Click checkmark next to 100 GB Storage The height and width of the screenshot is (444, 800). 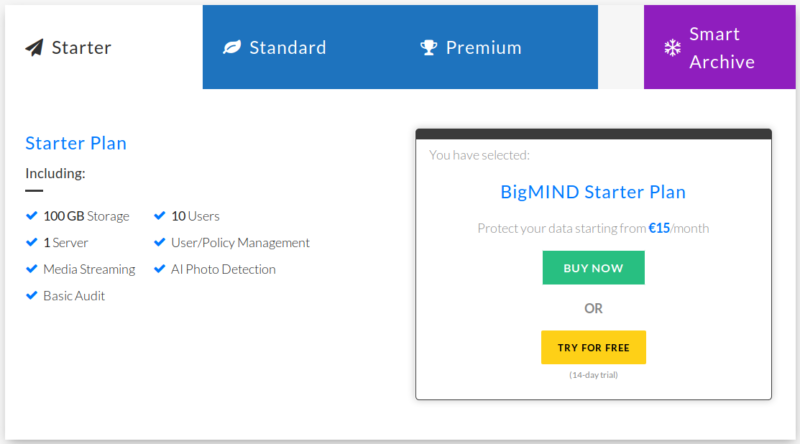(x=31, y=216)
